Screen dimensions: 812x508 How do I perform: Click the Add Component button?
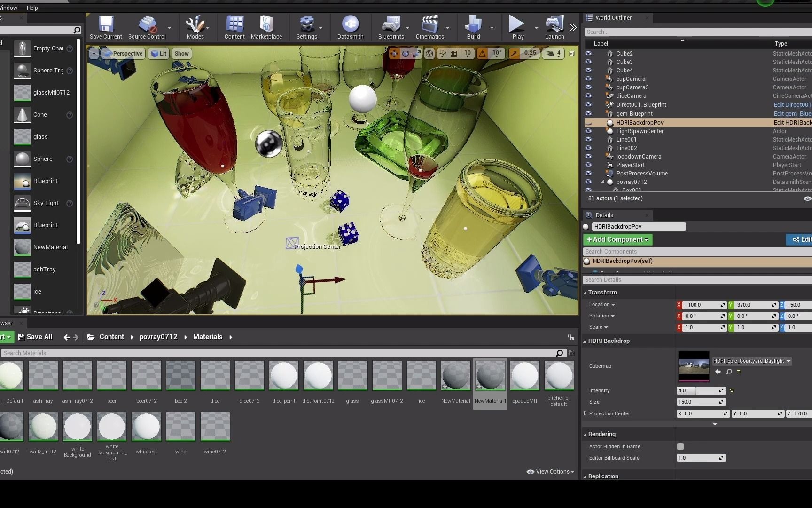[617, 239]
